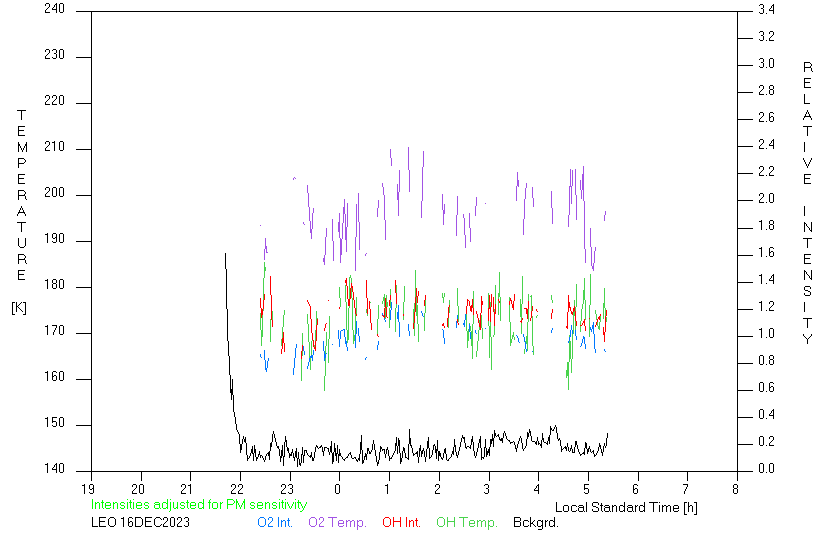
Task: Click 'Intensities adjusted for PM sensitivity' note
Action: pos(199,504)
